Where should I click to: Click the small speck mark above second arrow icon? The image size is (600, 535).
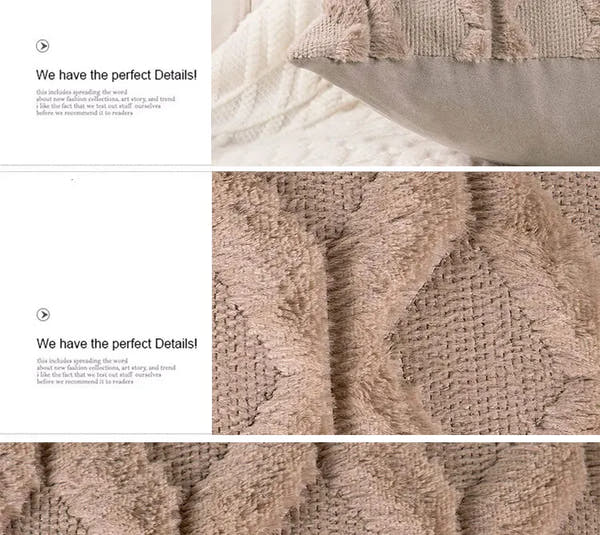[x=75, y=179]
